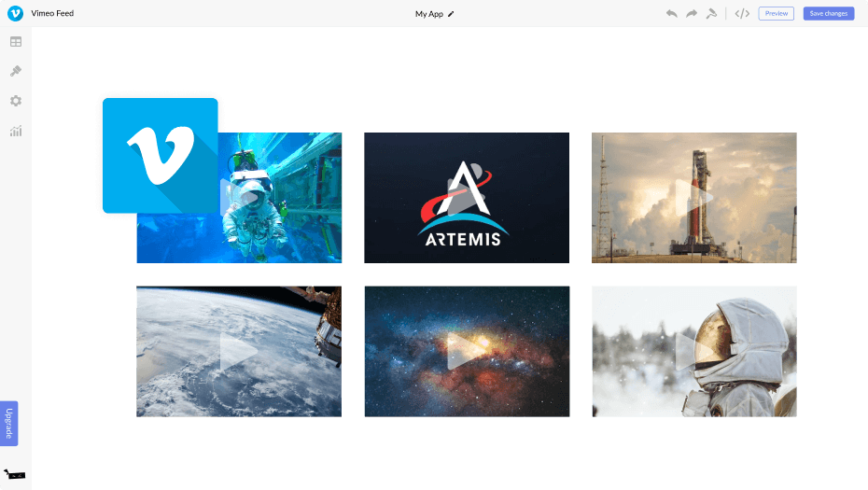Play the astronaut in snow video

pyautogui.click(x=694, y=352)
